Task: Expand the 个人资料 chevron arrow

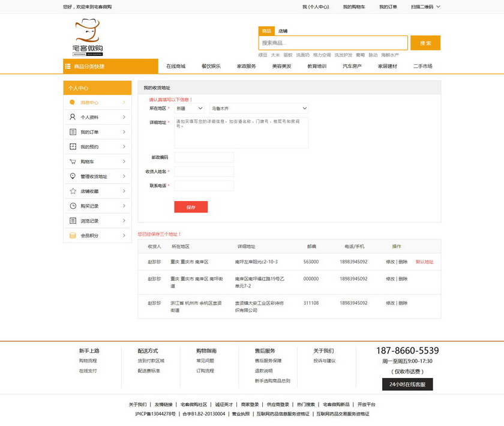Action: 124,117
